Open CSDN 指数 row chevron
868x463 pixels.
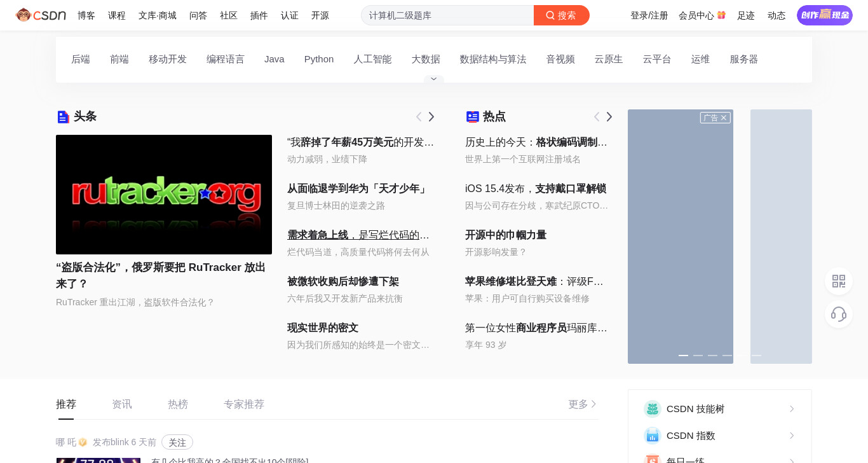(x=792, y=436)
